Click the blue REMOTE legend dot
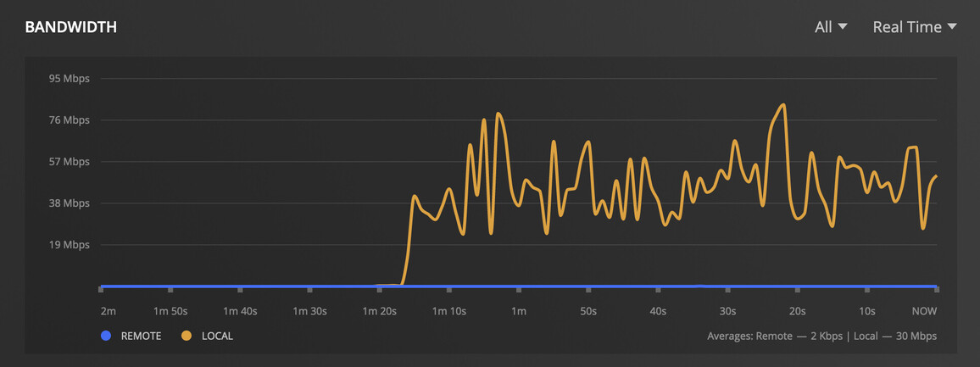This screenshot has height=367, width=980. [106, 336]
